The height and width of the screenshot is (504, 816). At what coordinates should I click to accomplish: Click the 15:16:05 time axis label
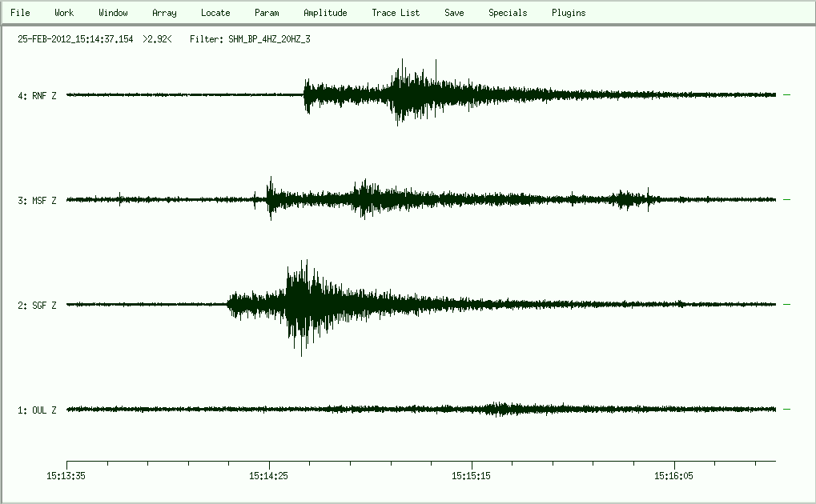pyautogui.click(x=675, y=475)
